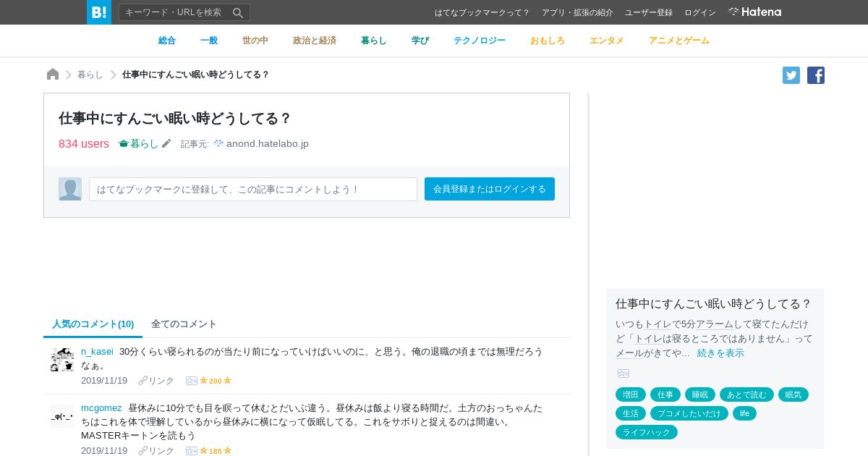Click the link icon on n_kasei's comment
Image resolution: width=868 pixels, height=456 pixels.
[142, 381]
